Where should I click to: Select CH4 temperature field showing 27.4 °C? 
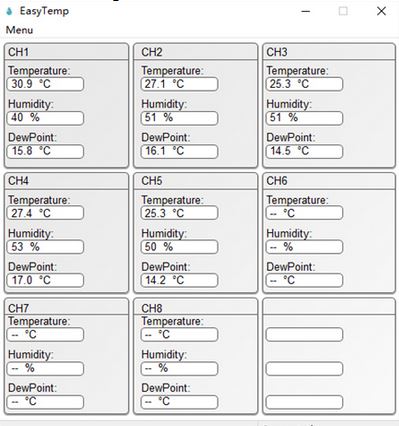[45, 213]
